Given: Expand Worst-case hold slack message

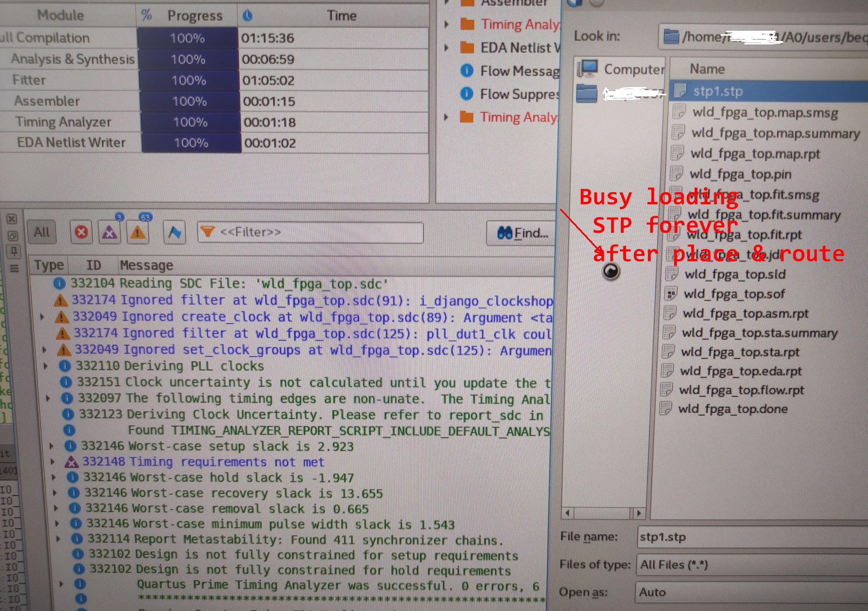Looking at the screenshot, I should pyautogui.click(x=54, y=477).
